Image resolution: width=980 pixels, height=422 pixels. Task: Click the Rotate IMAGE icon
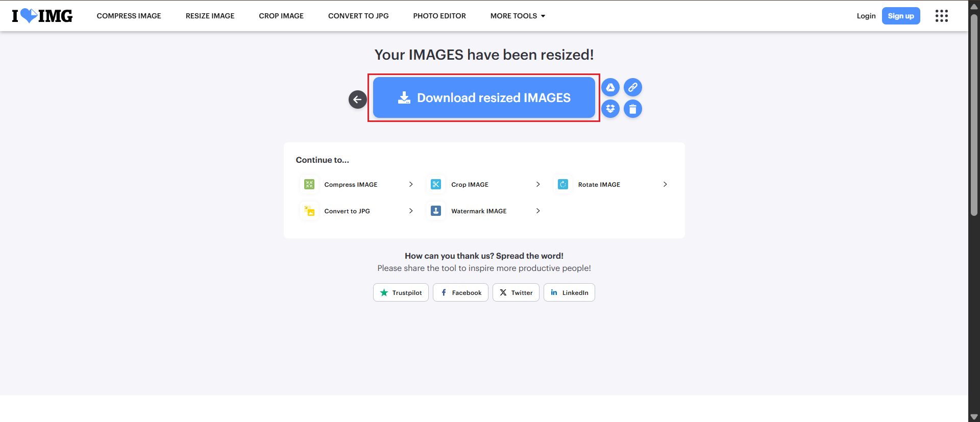pyautogui.click(x=563, y=184)
